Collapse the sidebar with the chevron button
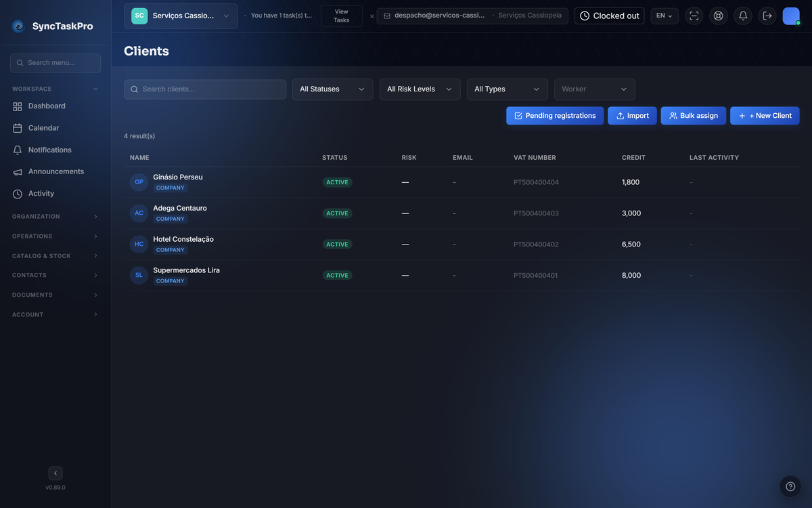The image size is (812, 508). coord(55,473)
